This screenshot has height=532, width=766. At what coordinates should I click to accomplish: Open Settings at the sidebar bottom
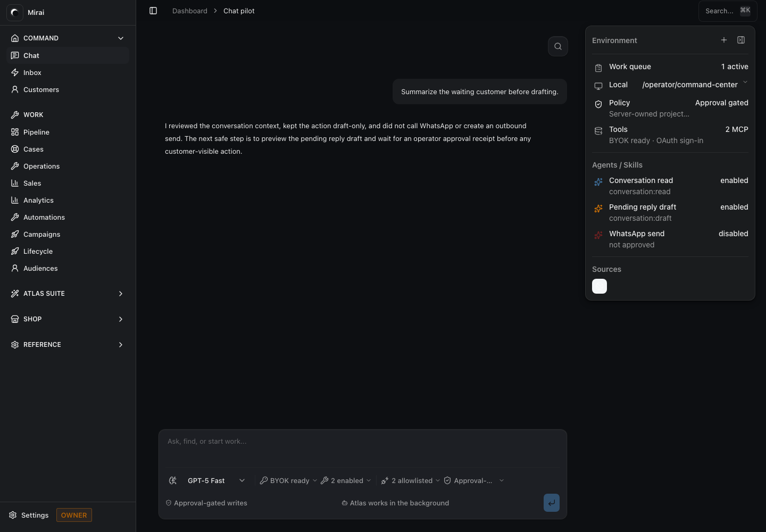29,515
